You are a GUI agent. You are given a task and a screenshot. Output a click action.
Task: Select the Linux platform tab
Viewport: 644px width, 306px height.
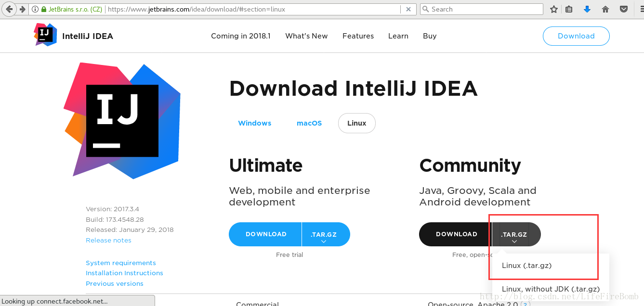point(357,123)
